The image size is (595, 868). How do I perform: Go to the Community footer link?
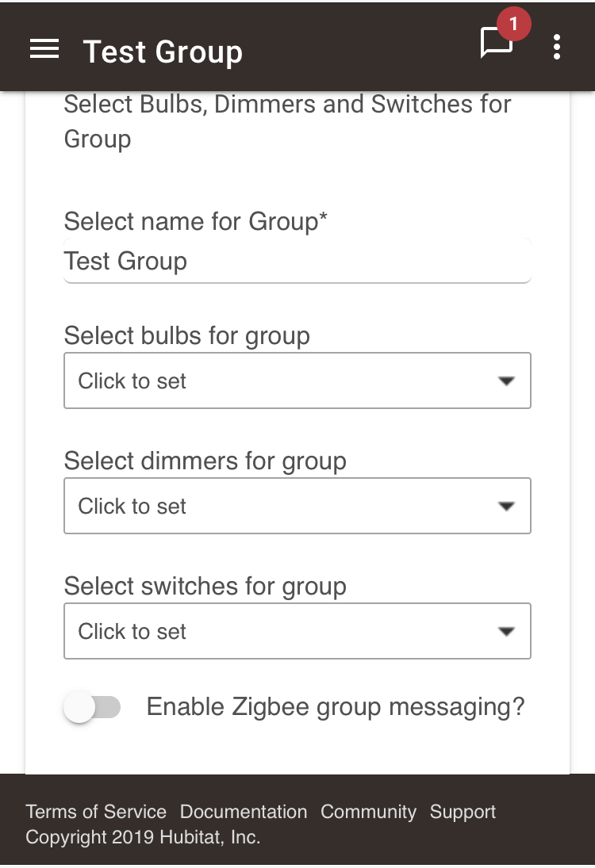pos(368,812)
